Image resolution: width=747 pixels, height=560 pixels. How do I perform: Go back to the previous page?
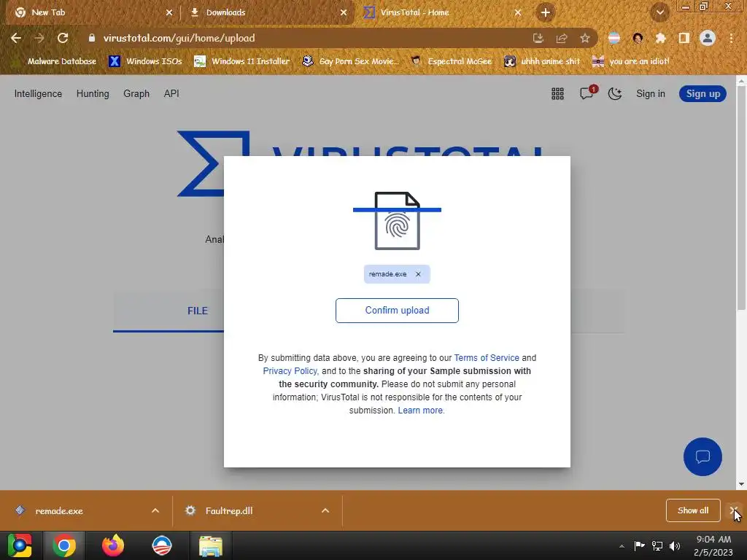point(16,38)
